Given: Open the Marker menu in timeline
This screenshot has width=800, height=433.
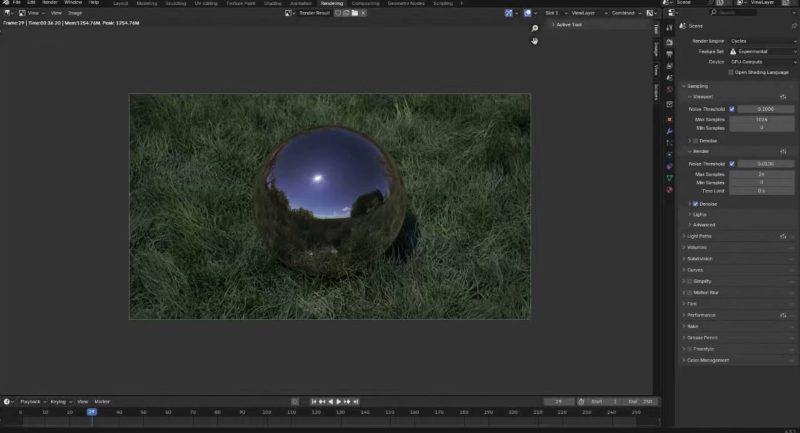Looking at the screenshot, I should click(x=102, y=402).
